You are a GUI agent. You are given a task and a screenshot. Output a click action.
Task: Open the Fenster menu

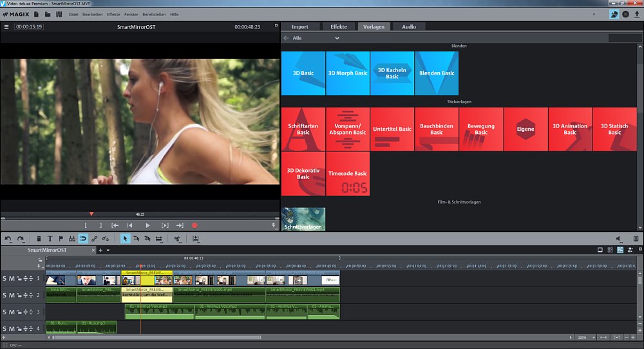click(131, 14)
